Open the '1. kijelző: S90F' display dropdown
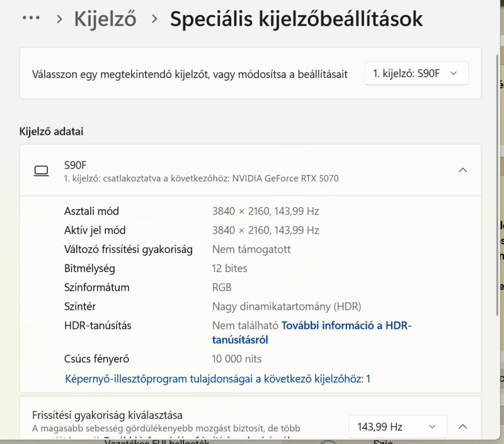504x444 pixels. [416, 74]
